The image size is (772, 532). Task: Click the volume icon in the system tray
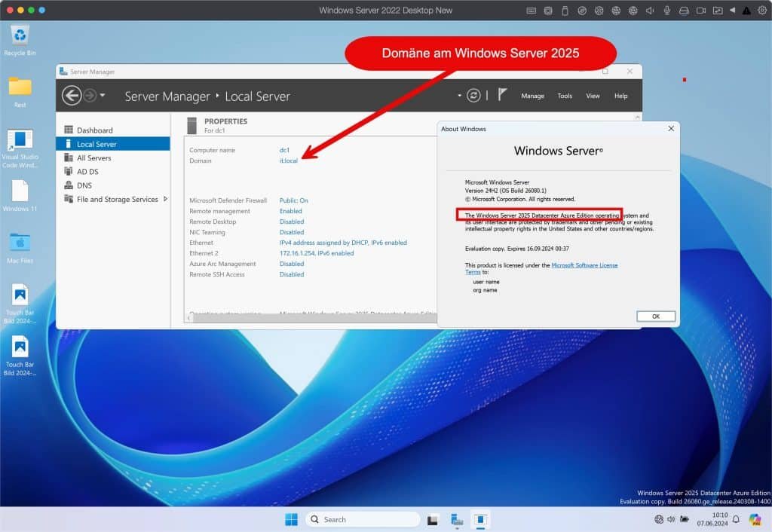[x=671, y=519]
